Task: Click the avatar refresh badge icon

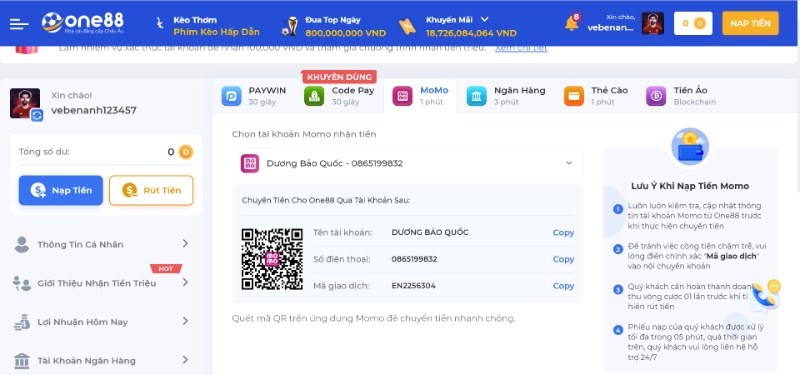Action: coord(37,115)
